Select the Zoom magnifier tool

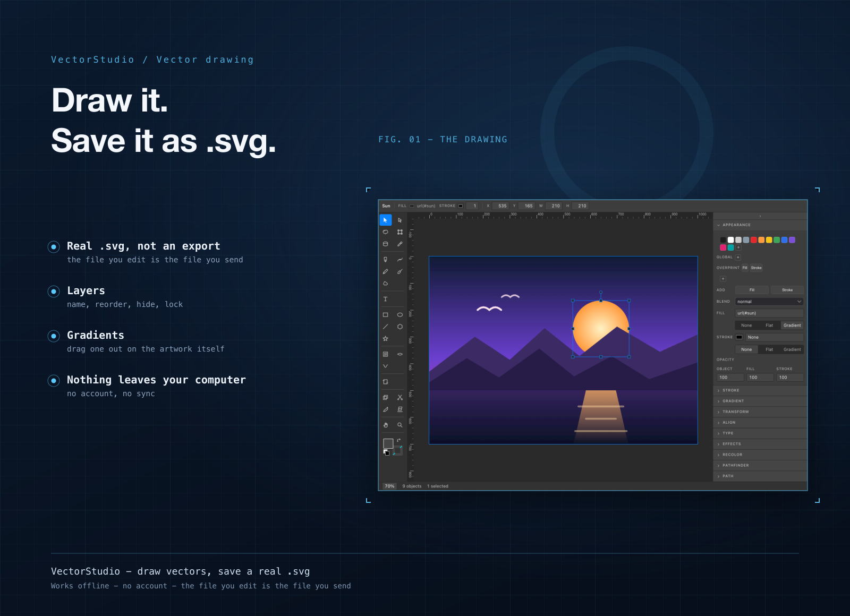pos(400,425)
